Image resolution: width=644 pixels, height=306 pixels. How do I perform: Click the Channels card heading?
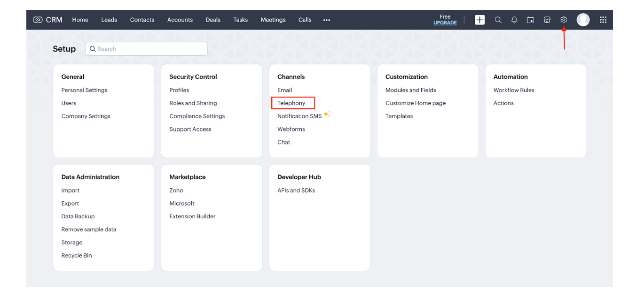[291, 77]
